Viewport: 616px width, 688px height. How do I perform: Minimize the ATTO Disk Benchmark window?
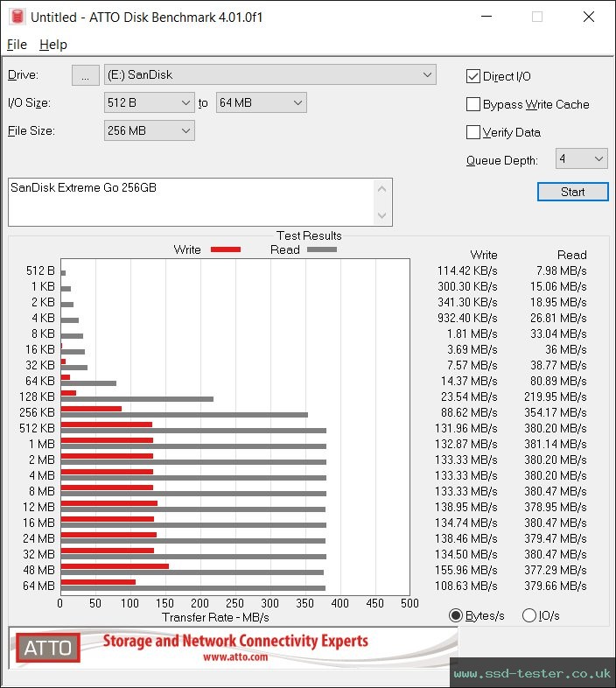pos(486,17)
